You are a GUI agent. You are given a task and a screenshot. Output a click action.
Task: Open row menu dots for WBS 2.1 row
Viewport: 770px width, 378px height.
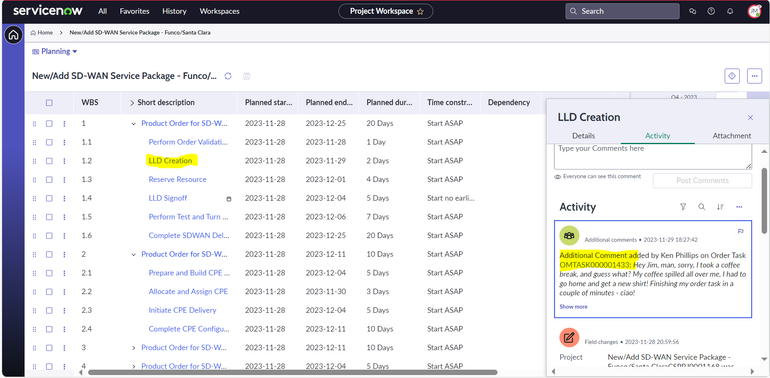coord(64,273)
